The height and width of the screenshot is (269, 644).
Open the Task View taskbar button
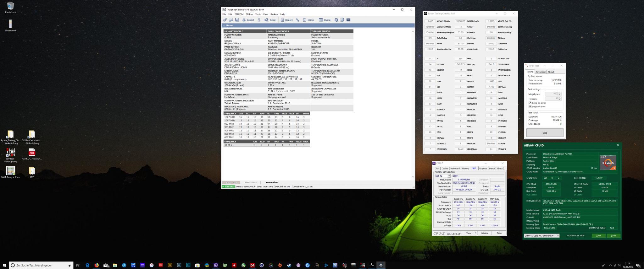[x=78, y=265]
